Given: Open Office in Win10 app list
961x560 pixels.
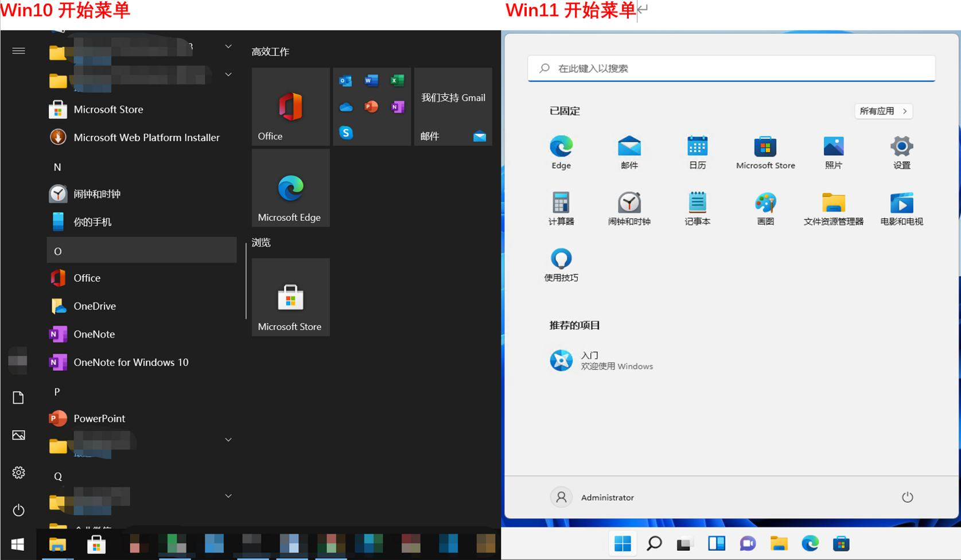Looking at the screenshot, I should [x=142, y=278].
